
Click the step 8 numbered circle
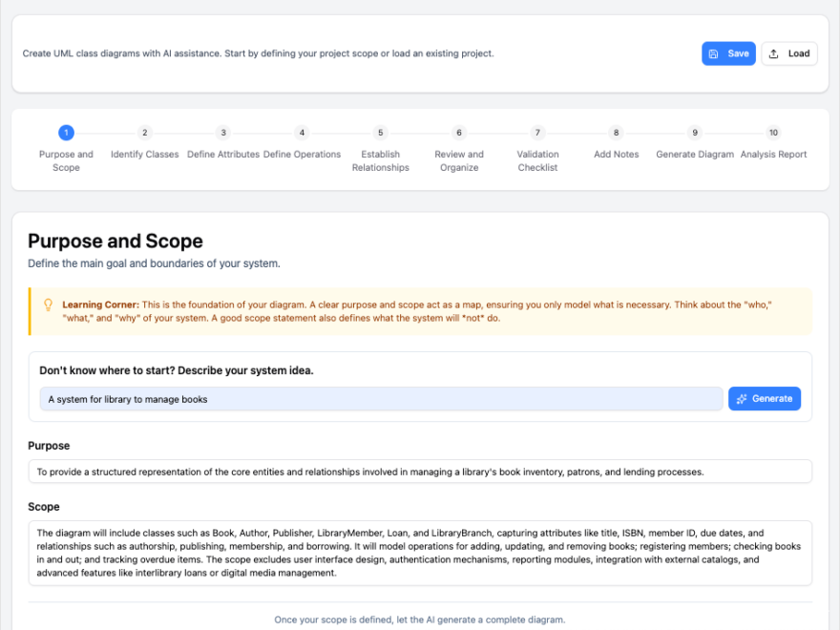click(x=616, y=133)
